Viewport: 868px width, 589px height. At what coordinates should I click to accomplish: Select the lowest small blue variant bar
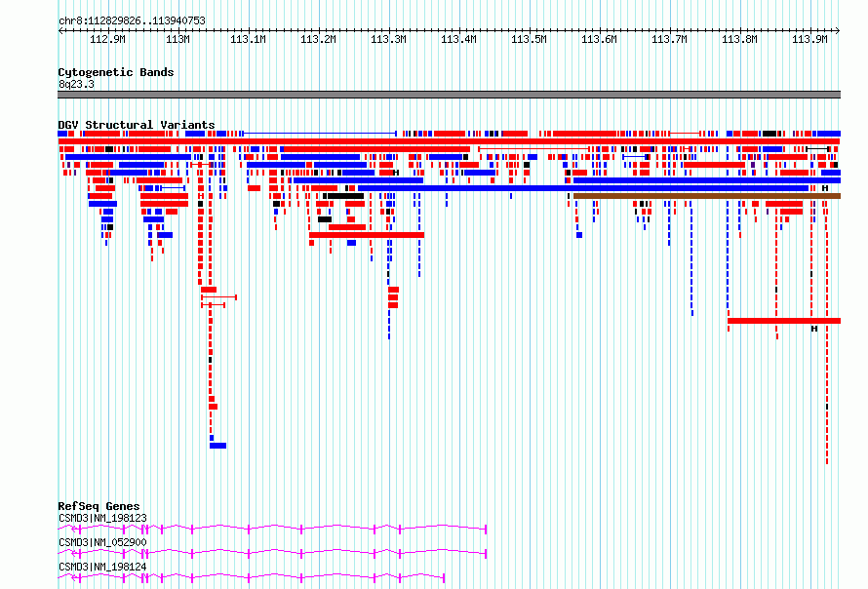click(218, 446)
